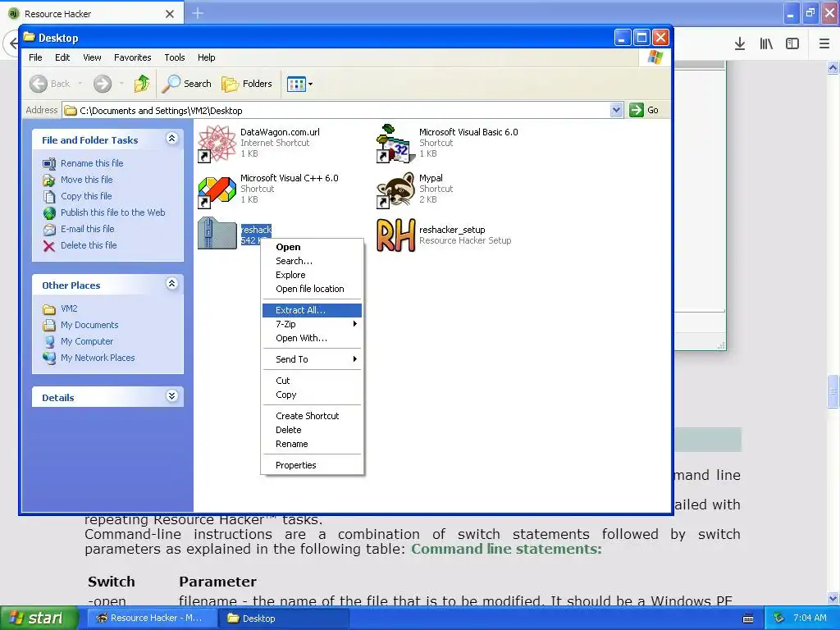Select the reshack zip folder icon
The image size is (840, 630).
coord(217,233)
